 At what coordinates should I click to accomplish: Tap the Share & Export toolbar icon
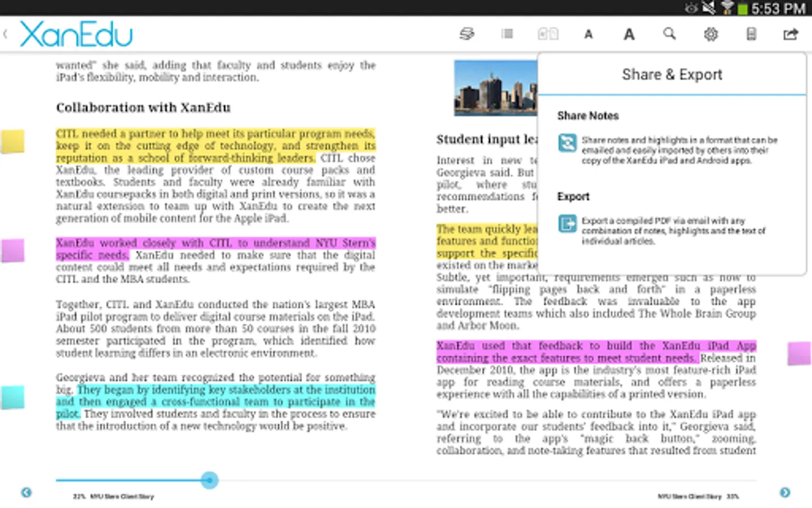(791, 34)
